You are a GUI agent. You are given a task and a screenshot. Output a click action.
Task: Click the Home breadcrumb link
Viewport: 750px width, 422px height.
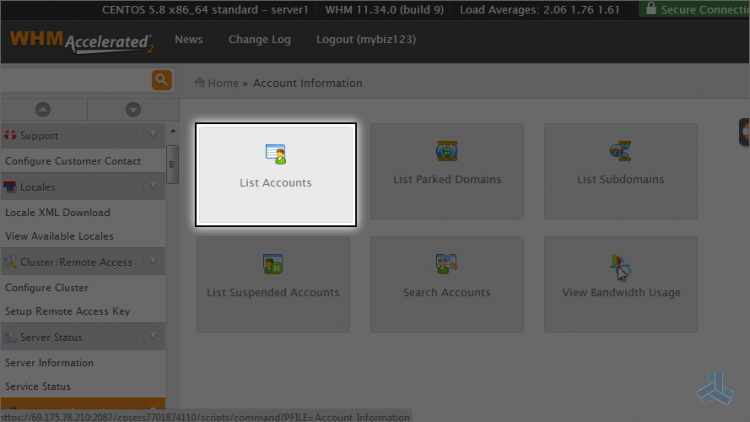coord(223,83)
